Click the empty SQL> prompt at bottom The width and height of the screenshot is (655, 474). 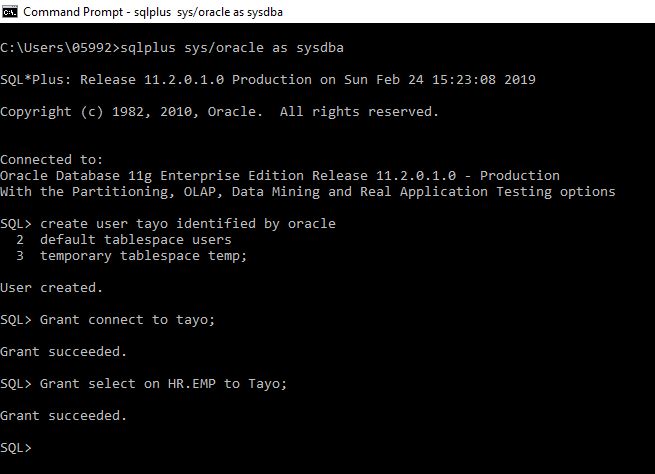coord(16,448)
